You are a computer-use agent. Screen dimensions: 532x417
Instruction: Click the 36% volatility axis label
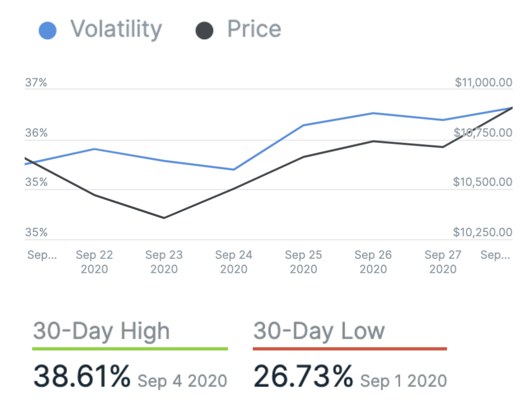(36, 133)
